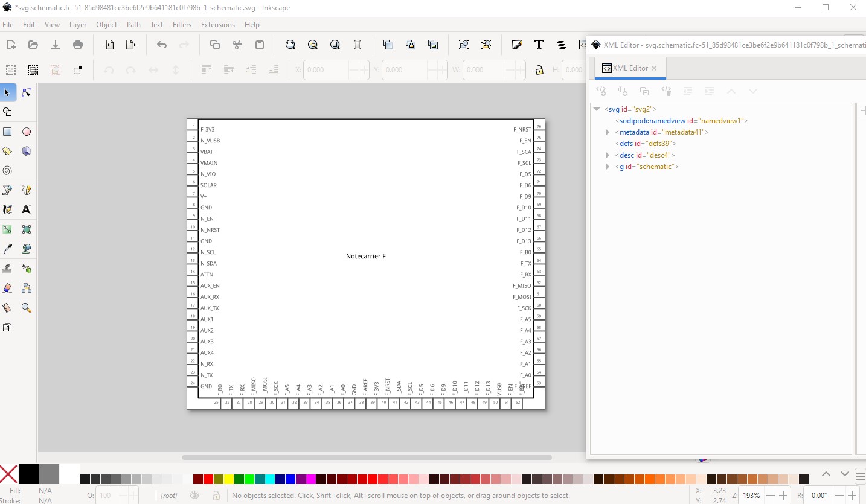Image resolution: width=866 pixels, height=504 pixels.
Task: Click the Cut scissors icon
Action: 237,45
